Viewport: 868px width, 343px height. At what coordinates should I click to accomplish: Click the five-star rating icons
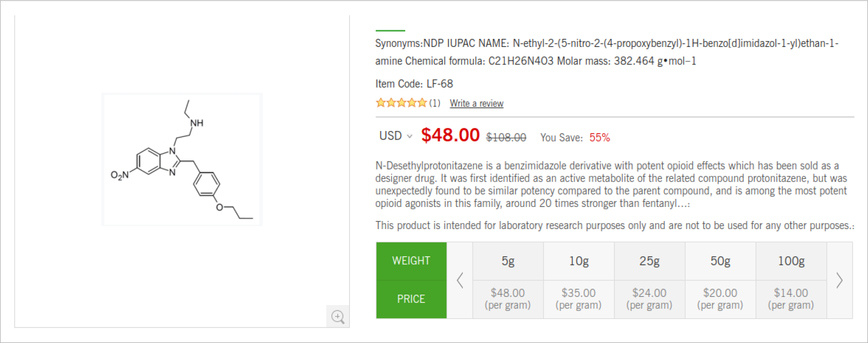pos(401,103)
